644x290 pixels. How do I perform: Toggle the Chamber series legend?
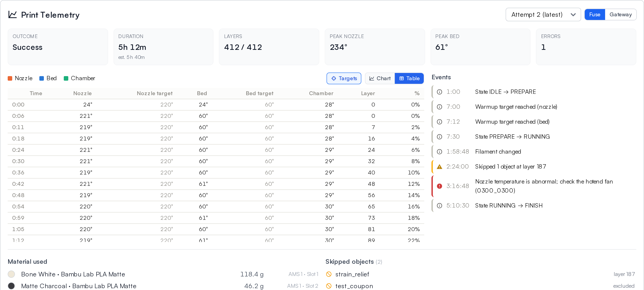(x=79, y=78)
